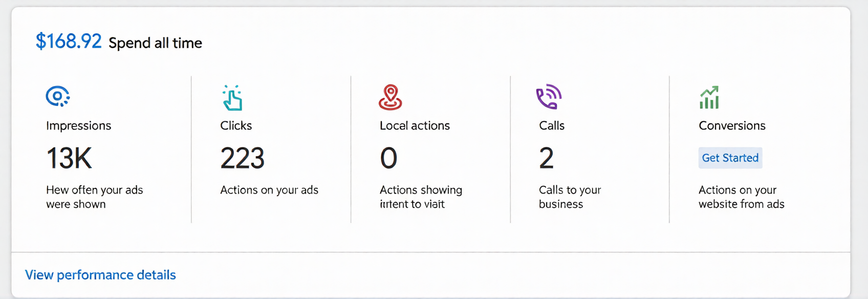Screen dimensions: 868x299
Task: Select the 2 calls count
Action: pyautogui.click(x=546, y=158)
